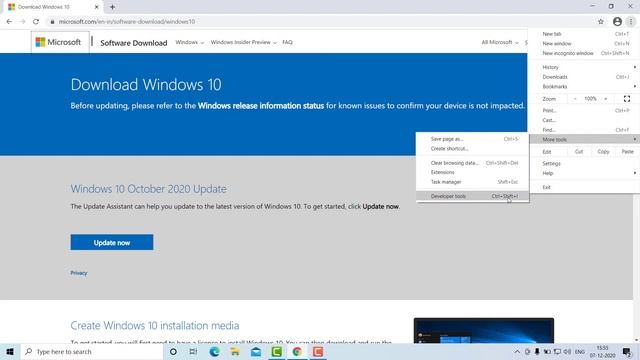640x360 pixels.
Task: Click the taskbar search box
Action: (x=92, y=351)
